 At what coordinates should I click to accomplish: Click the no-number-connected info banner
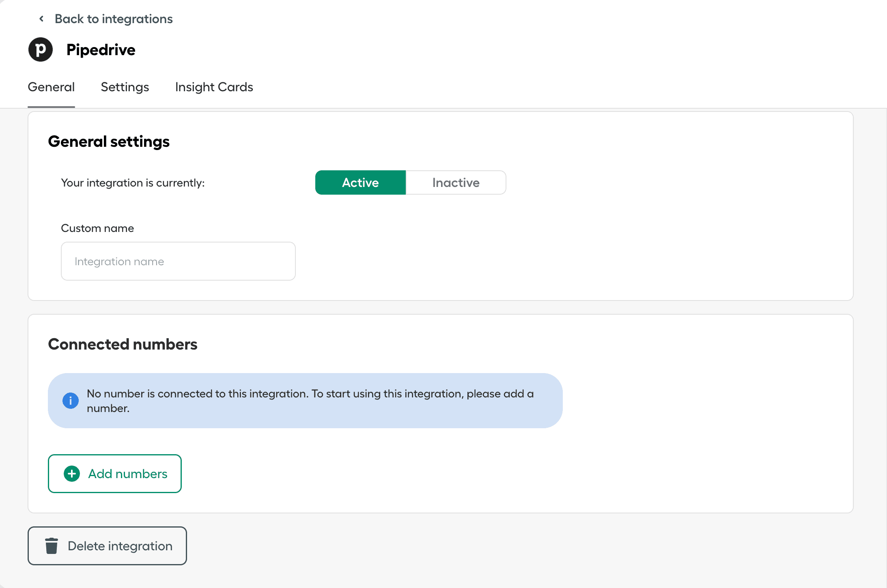(x=305, y=400)
